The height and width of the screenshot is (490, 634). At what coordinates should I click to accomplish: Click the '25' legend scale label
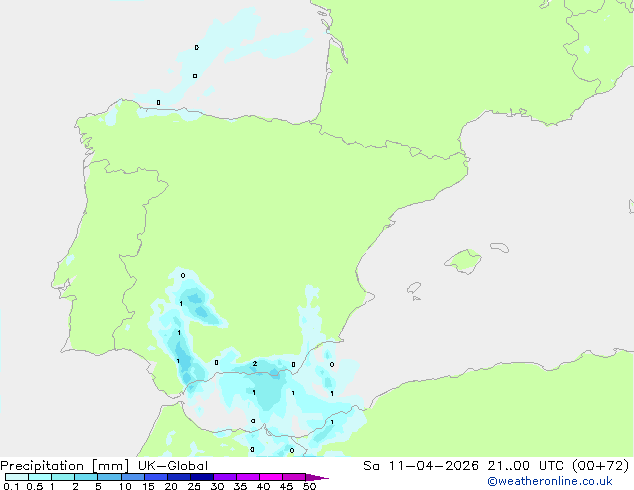194,486
